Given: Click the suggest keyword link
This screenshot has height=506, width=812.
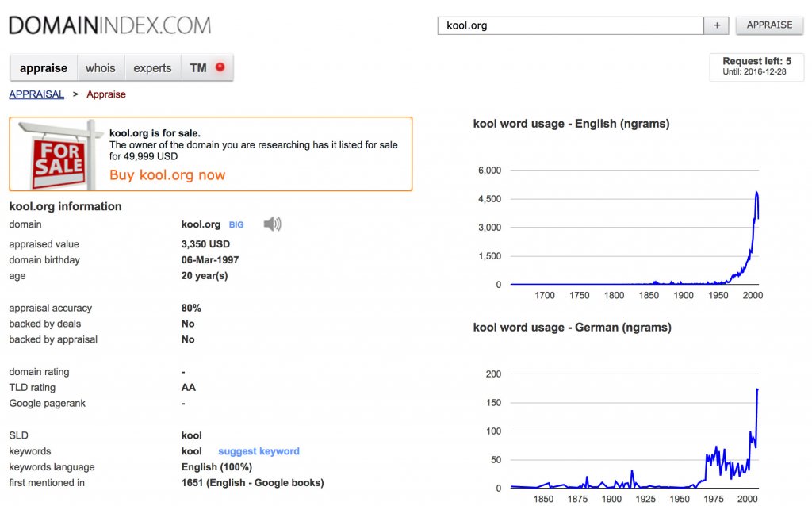Looking at the screenshot, I should coord(259,451).
